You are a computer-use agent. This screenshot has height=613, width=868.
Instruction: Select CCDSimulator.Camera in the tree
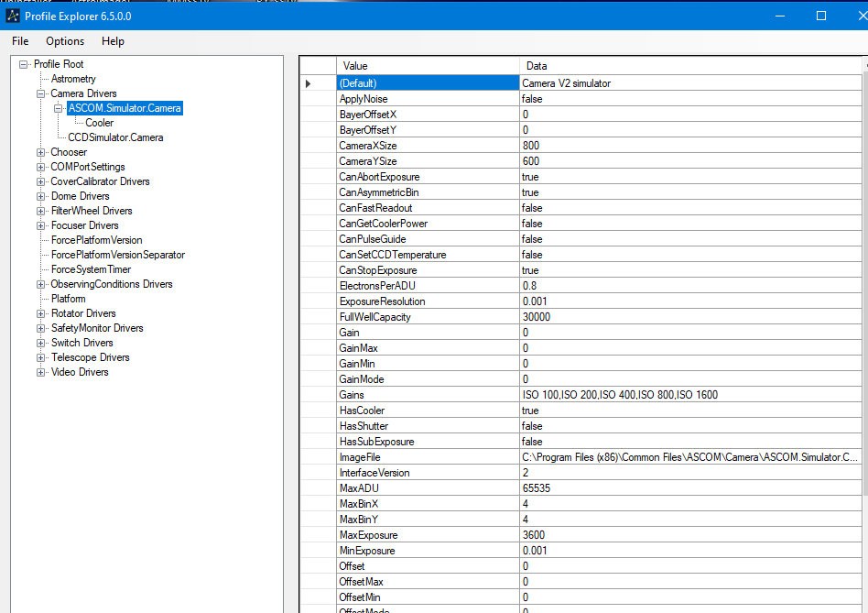pos(115,137)
